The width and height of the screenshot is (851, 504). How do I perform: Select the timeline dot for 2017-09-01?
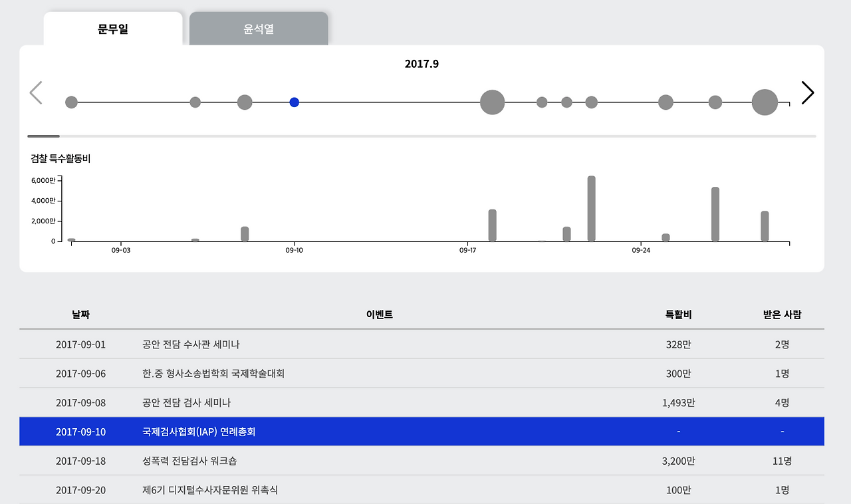(x=71, y=102)
